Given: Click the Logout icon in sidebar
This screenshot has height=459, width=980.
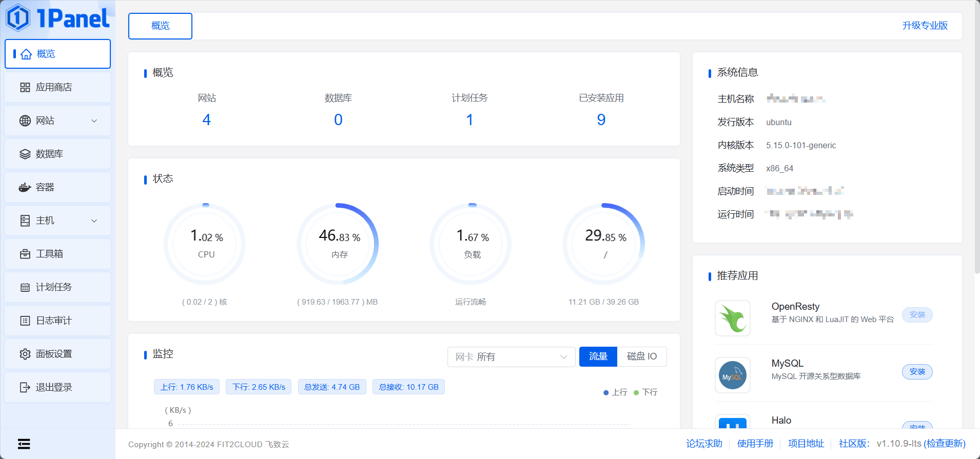Looking at the screenshot, I should [x=25, y=388].
